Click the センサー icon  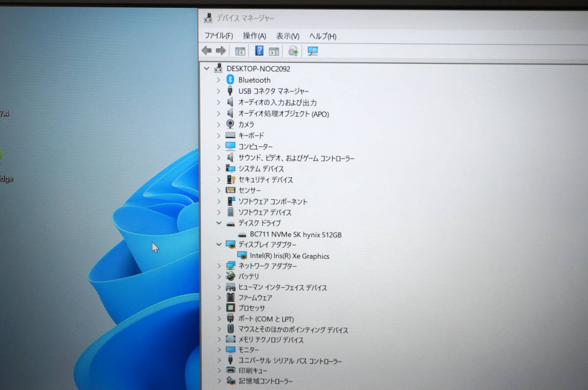[230, 190]
